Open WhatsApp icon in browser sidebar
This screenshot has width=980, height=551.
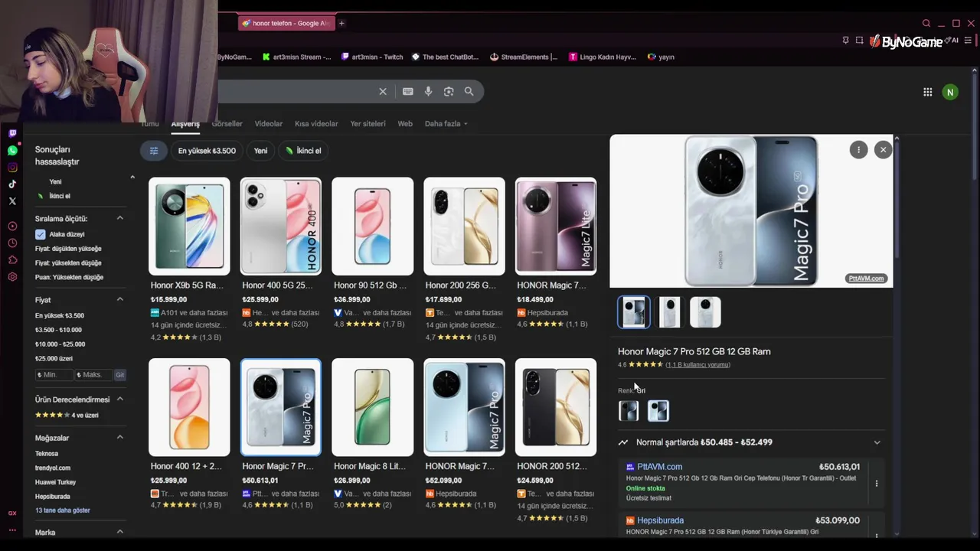[12, 151]
